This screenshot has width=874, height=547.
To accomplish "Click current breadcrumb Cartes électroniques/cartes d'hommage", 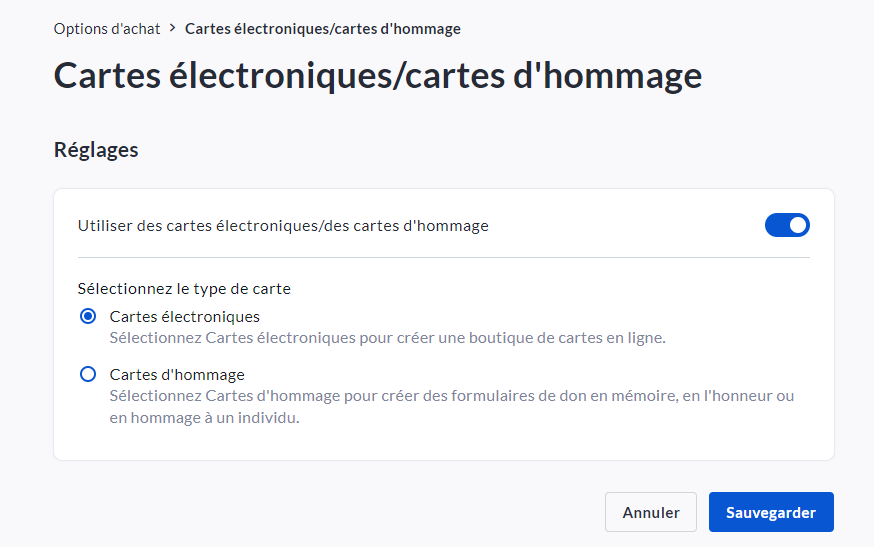I will 323,29.
